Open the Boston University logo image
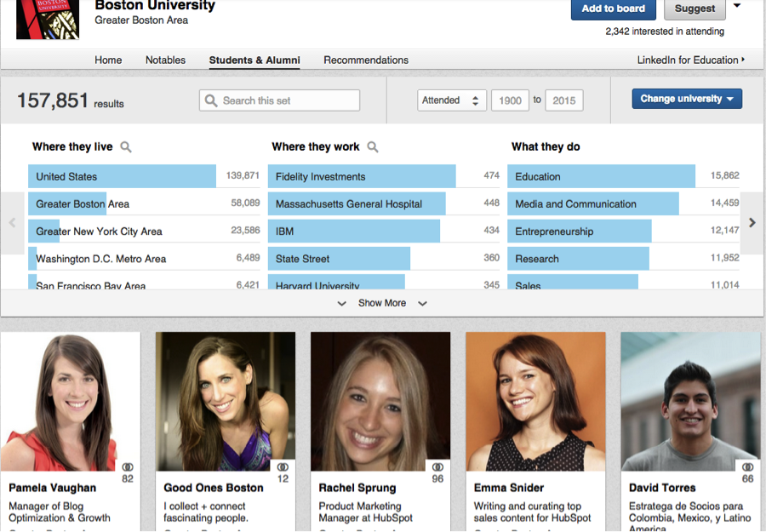 [48, 20]
